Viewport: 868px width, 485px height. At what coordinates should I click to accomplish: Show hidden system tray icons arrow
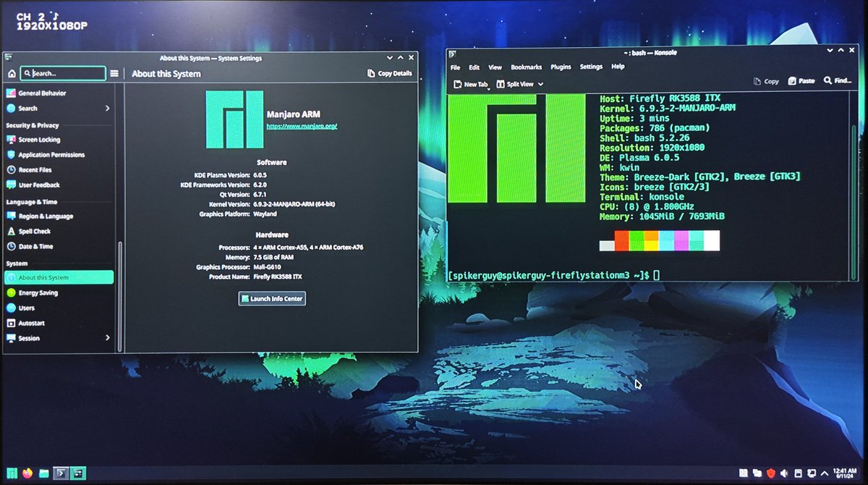[823, 473]
